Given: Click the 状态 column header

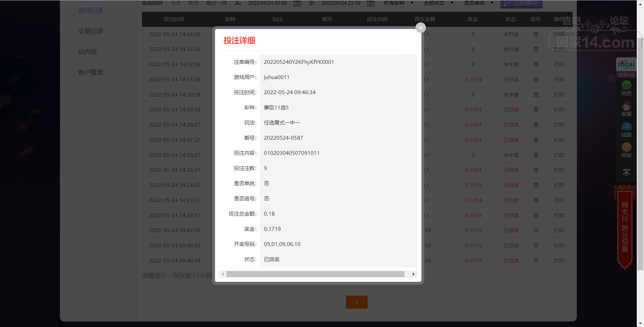Looking at the screenshot, I should tap(511, 19).
